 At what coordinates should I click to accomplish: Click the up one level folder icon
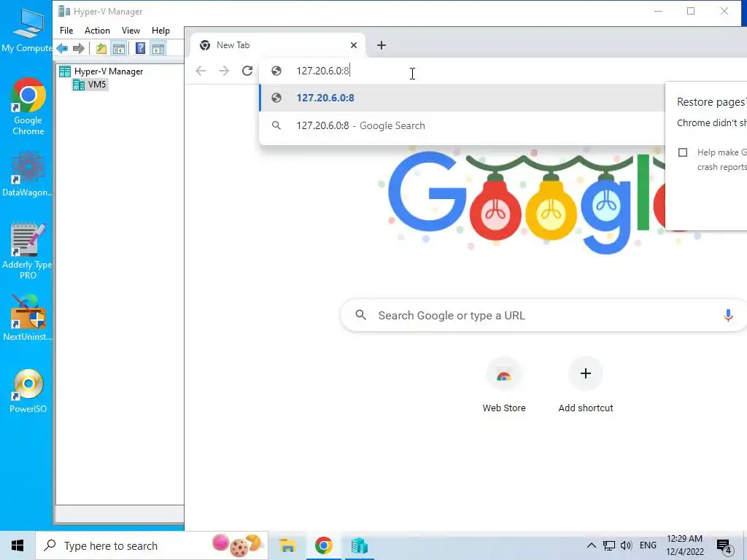(101, 48)
